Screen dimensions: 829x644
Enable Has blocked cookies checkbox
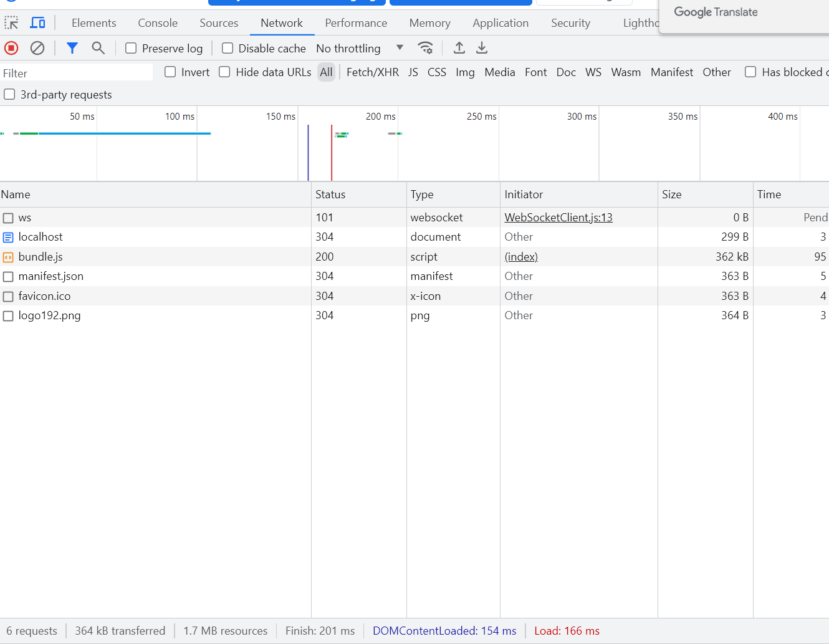750,72
